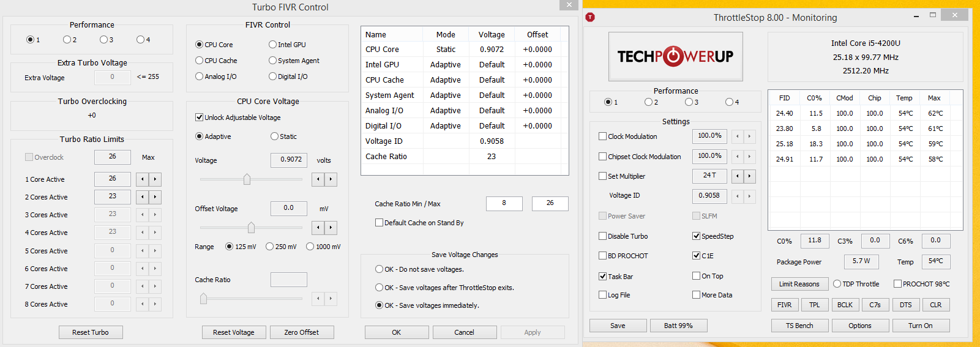Tick the Set Multiplier checkbox

point(603,176)
